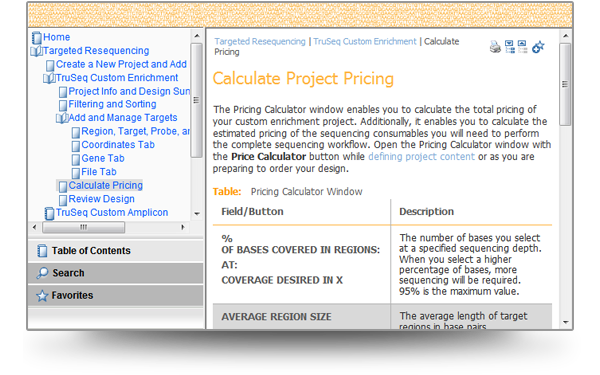Open the Filtering and Sorting topic

112,104
